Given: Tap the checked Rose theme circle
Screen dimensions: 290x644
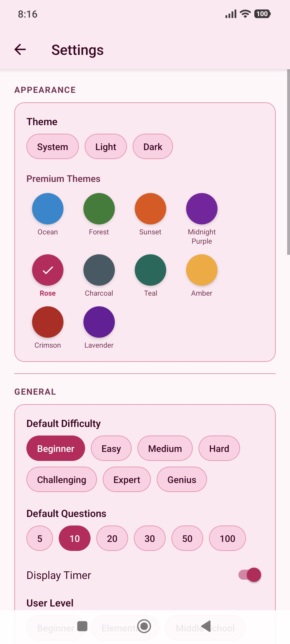Looking at the screenshot, I should point(48,270).
